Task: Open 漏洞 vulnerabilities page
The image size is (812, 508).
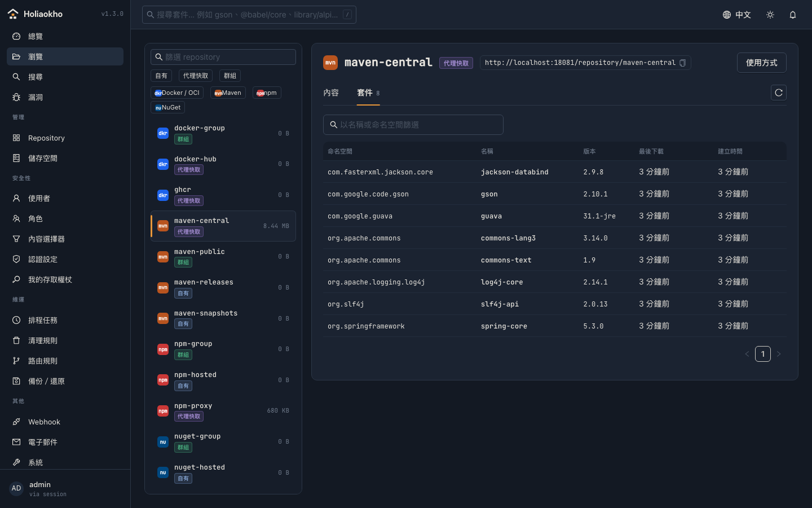Action: (65, 97)
